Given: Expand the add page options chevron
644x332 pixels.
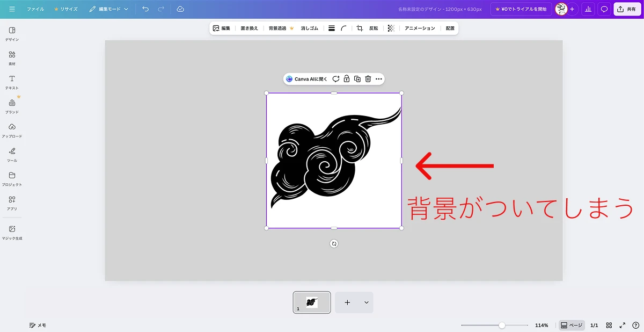Looking at the screenshot, I should point(367,302).
